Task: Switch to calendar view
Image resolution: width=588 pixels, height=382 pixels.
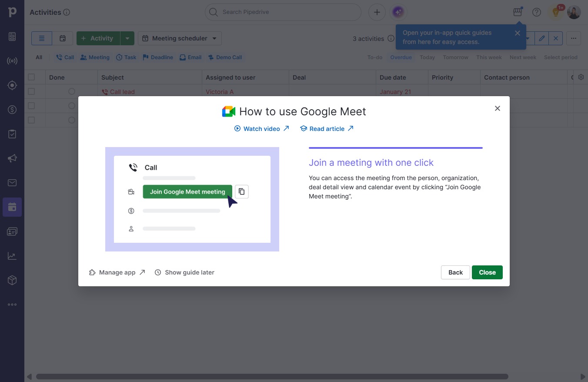Action: (63, 38)
